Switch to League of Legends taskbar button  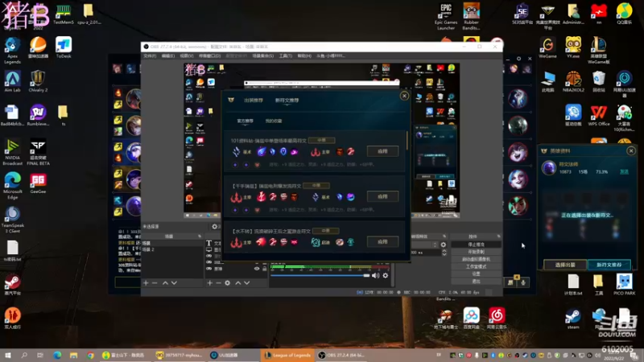click(287, 355)
